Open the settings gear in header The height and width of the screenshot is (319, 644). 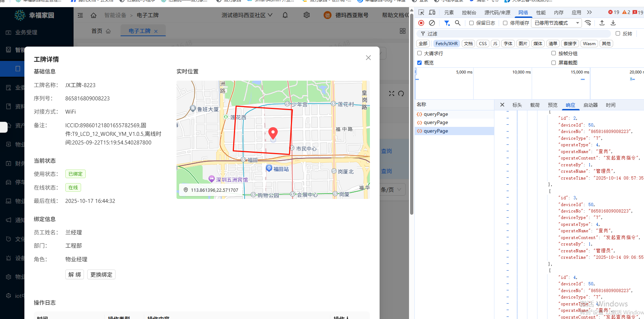click(x=306, y=15)
